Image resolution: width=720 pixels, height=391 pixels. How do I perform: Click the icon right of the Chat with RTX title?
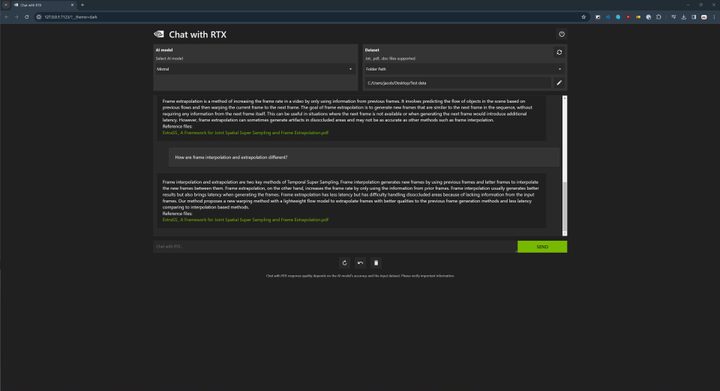pyautogui.click(x=562, y=34)
